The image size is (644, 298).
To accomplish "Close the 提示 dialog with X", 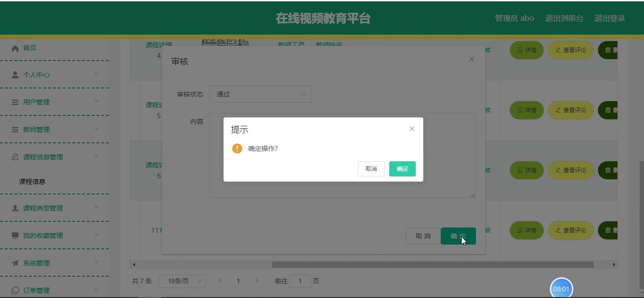I will [x=411, y=129].
